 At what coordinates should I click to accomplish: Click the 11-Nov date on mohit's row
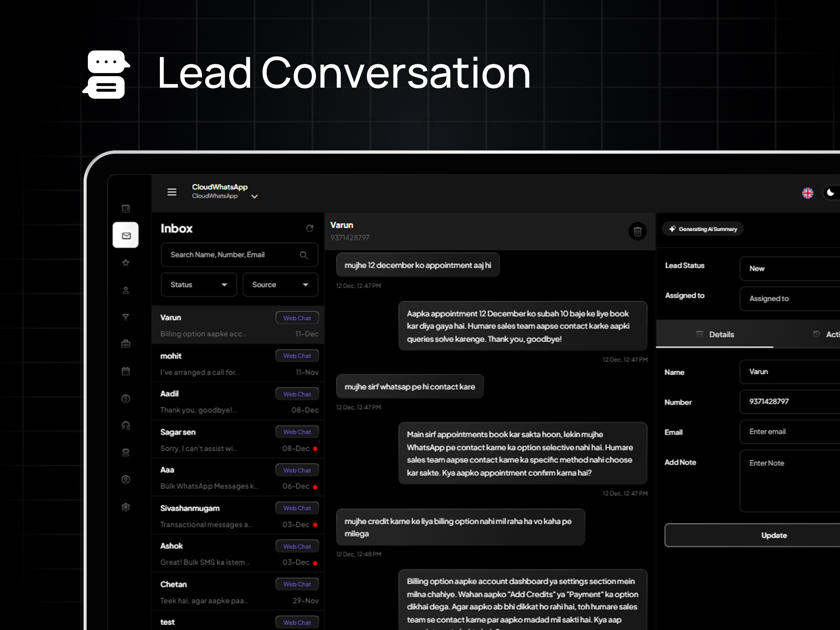click(307, 373)
